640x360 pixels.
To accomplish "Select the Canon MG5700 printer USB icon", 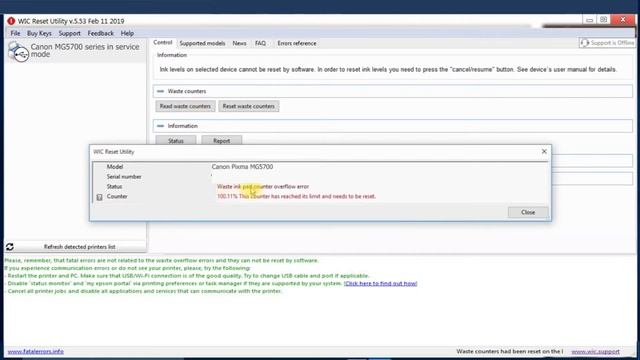I will click(18, 52).
